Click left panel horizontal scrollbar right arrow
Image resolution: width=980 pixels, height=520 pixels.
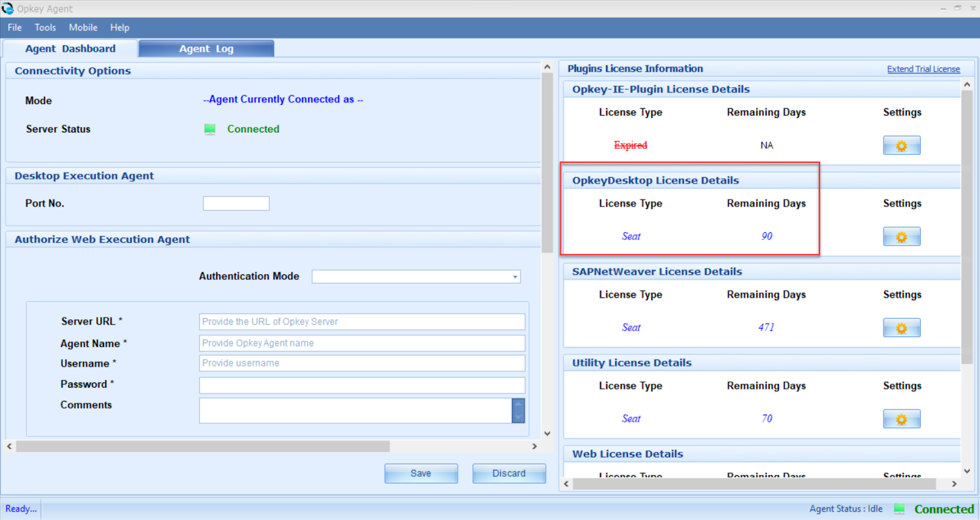(x=534, y=446)
